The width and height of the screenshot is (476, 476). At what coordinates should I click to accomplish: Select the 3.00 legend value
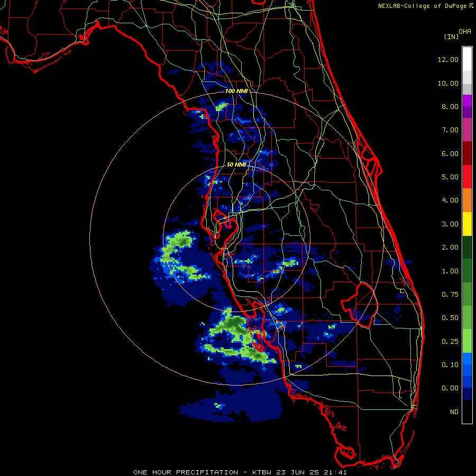(x=450, y=224)
